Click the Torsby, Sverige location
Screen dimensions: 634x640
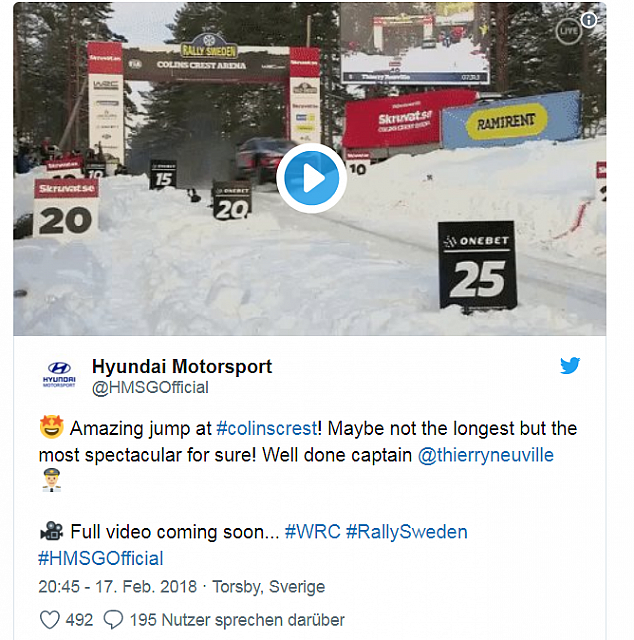point(269,587)
